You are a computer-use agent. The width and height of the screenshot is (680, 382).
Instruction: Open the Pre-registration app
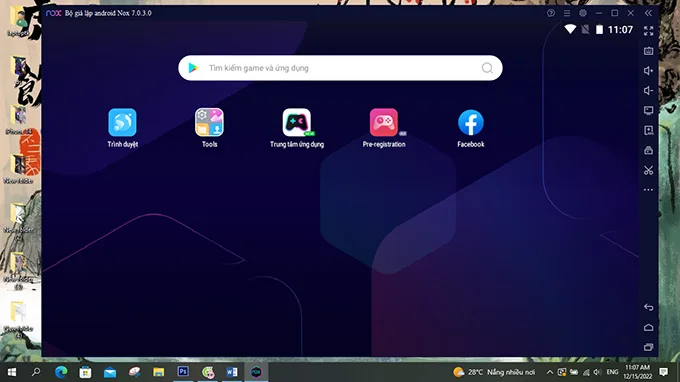[x=384, y=123]
